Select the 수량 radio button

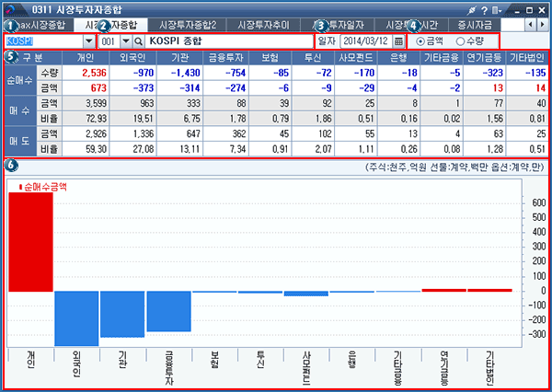click(460, 41)
